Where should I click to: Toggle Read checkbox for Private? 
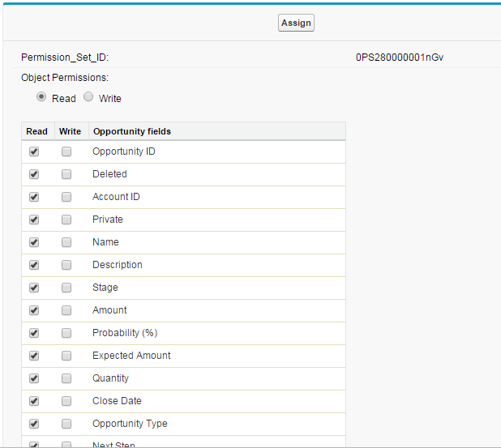click(x=34, y=220)
